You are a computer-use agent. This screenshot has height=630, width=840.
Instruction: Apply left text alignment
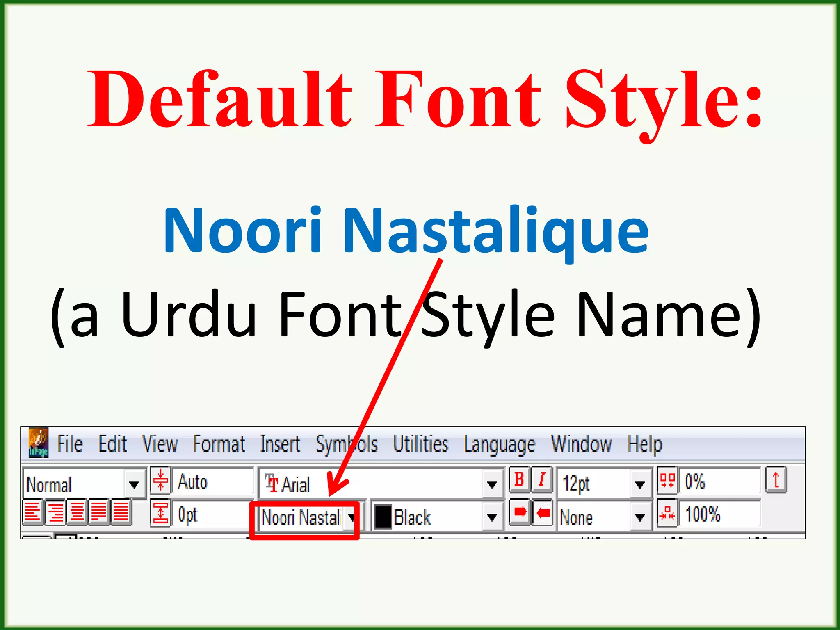tap(32, 512)
